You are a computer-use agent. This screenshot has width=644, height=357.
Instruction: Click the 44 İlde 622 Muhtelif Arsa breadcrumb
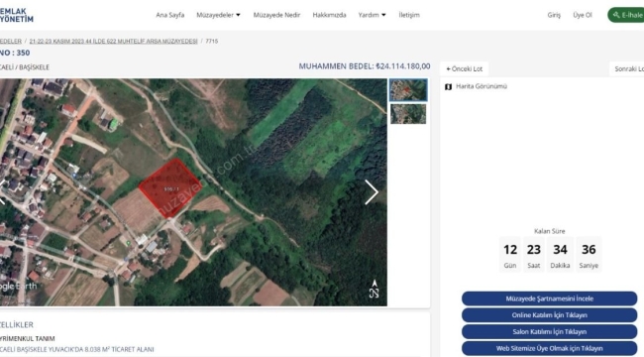(x=113, y=41)
